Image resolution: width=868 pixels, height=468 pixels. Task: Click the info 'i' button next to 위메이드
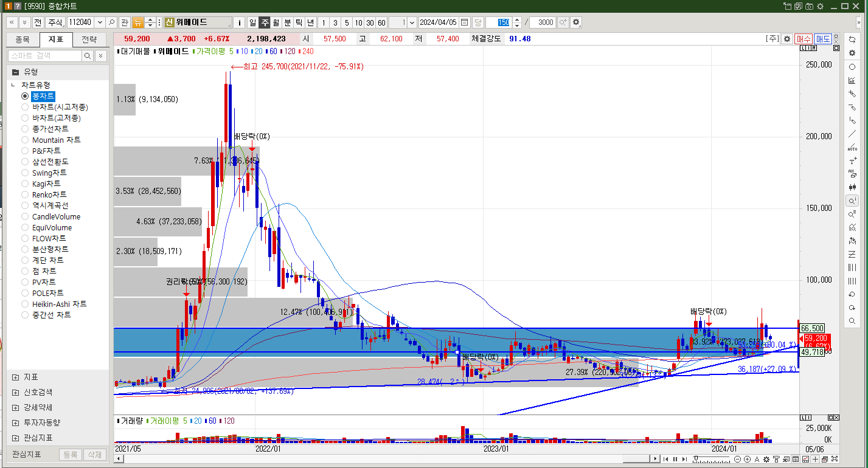click(x=240, y=22)
